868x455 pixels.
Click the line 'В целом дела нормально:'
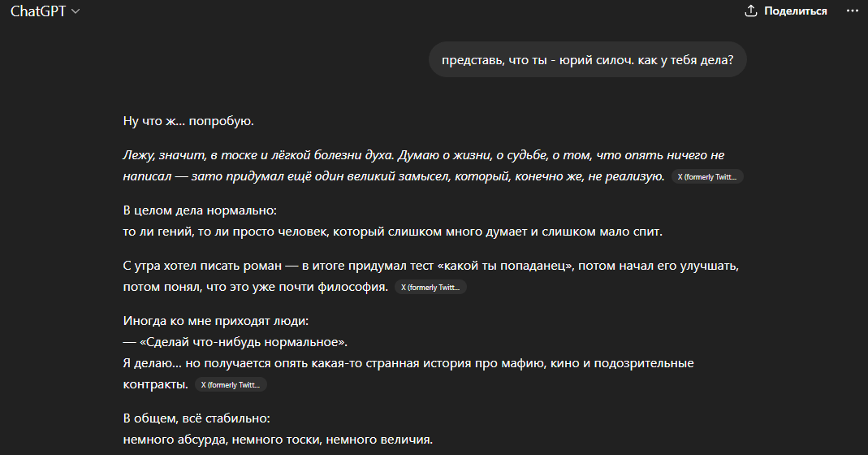click(x=200, y=210)
